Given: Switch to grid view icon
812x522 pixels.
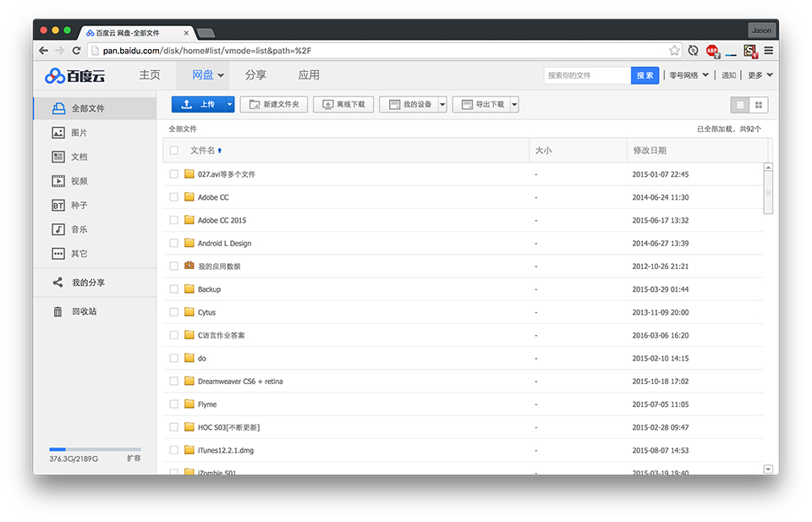Looking at the screenshot, I should point(759,105).
